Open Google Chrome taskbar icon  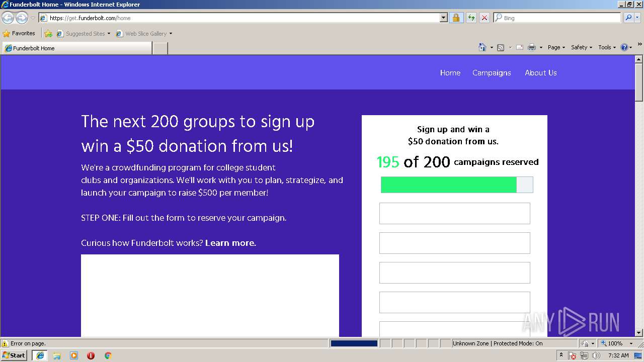108,355
